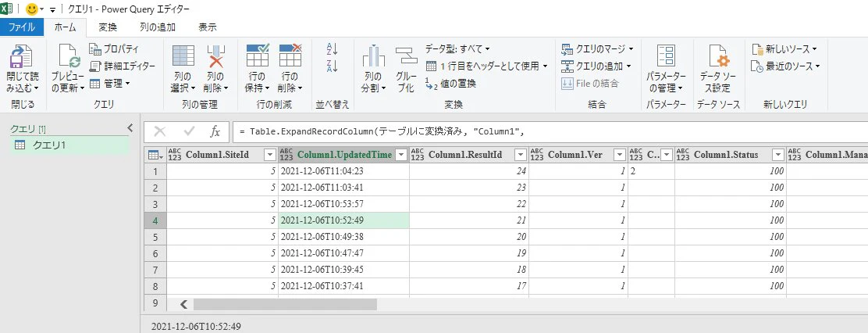Collapse the クエリ queries pane
Viewport: 868px width, 333px height.
130,128
